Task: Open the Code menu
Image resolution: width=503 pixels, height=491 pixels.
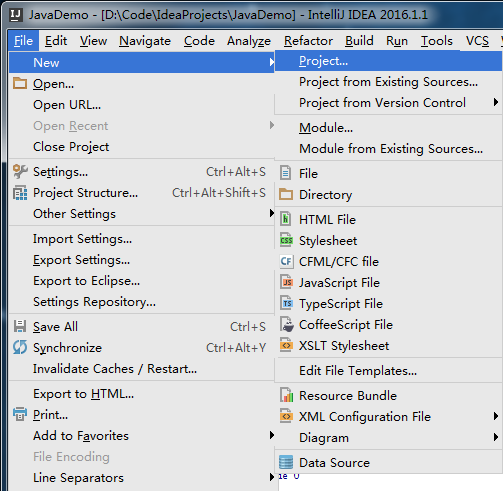Action: tap(199, 41)
